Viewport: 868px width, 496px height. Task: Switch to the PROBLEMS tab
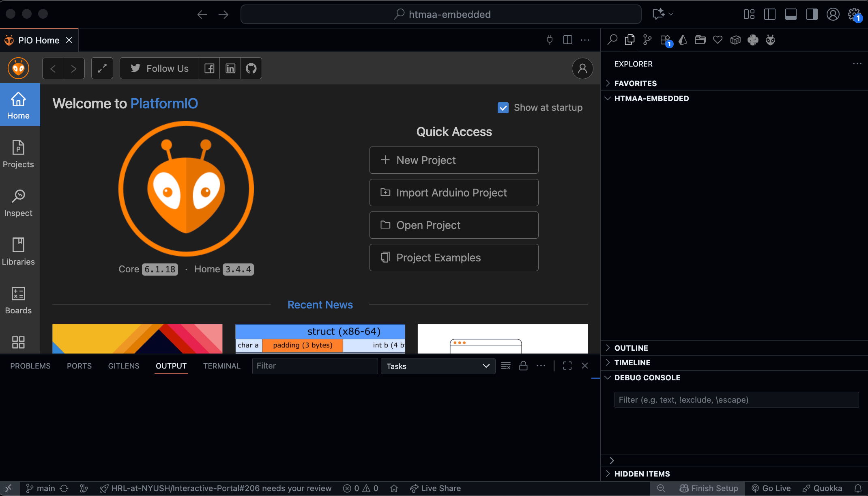(x=30, y=366)
